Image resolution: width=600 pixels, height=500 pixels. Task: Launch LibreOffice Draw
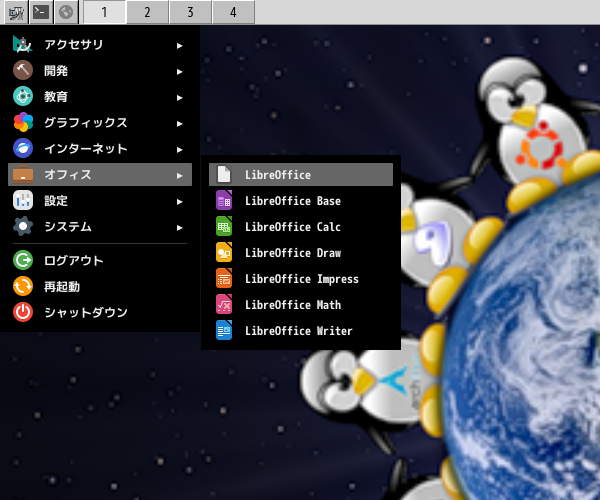(301, 252)
